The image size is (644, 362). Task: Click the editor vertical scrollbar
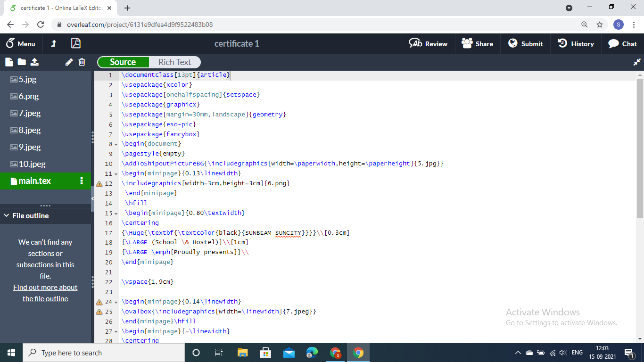coord(640,148)
